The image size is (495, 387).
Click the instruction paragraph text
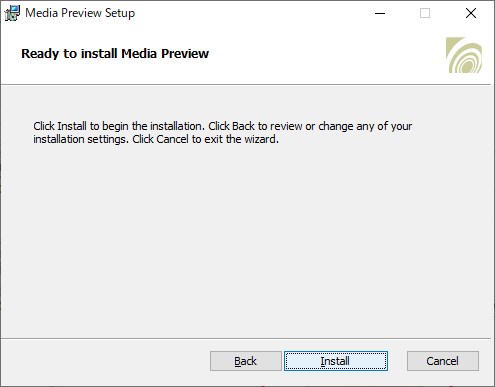(222, 132)
